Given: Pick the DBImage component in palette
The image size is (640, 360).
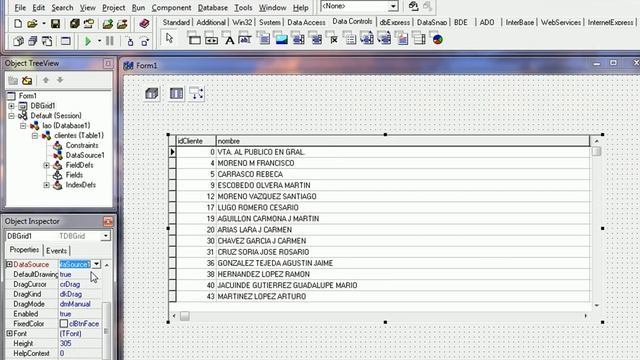Looking at the screenshot, I should [x=282, y=39].
